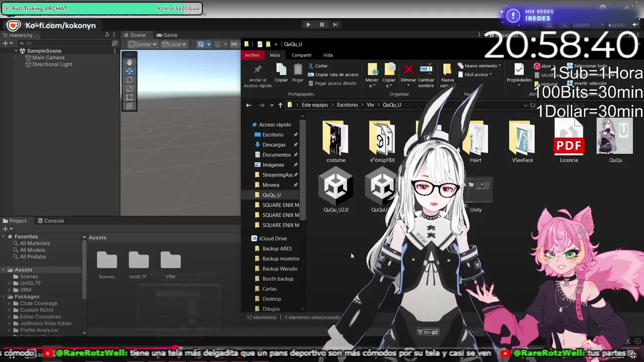Click Copiar ruta de acceso
Viewport: 644px width, 362px height.
point(333,74)
